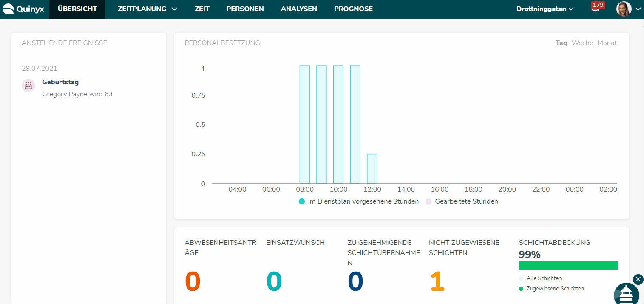Open Zu genehmigende Schichtübernahmen count
Viewport: 644px width, 304px height.
tap(356, 281)
